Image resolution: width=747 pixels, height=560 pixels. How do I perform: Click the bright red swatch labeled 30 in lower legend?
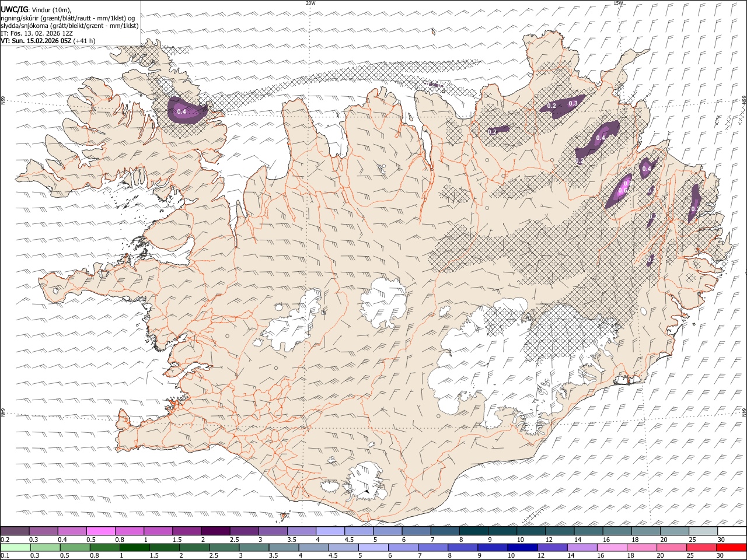pos(731,548)
